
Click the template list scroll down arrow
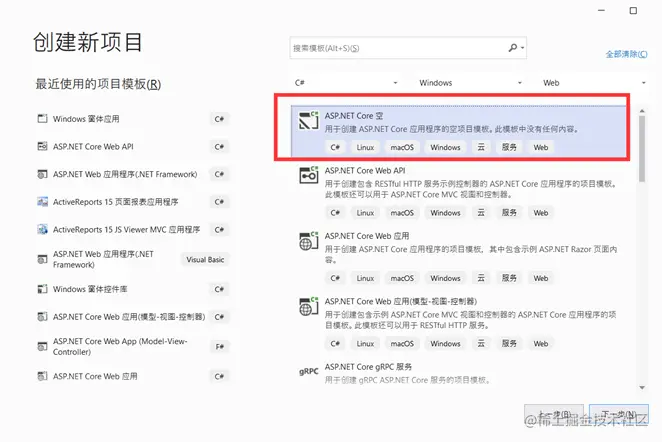pyautogui.click(x=642, y=387)
